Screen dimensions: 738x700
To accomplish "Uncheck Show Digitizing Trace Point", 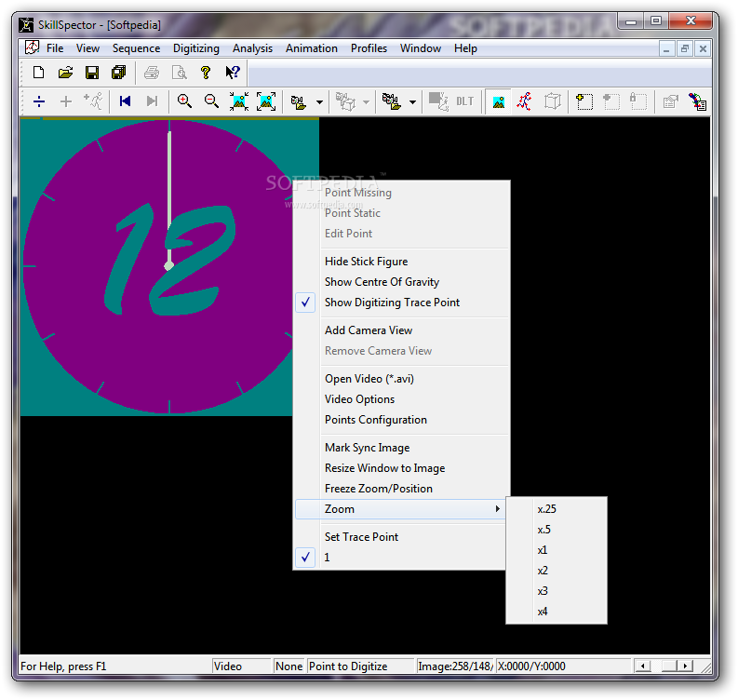I will tap(401, 303).
